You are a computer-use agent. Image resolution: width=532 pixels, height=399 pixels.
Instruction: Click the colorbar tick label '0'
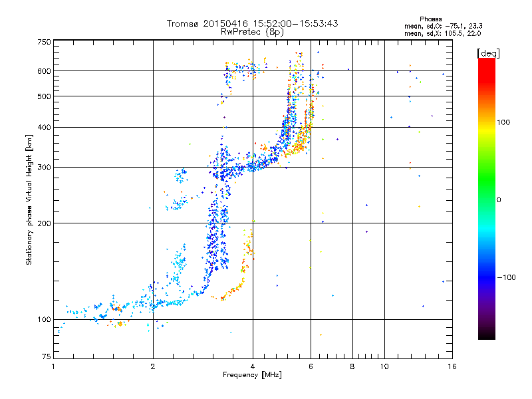click(x=499, y=200)
